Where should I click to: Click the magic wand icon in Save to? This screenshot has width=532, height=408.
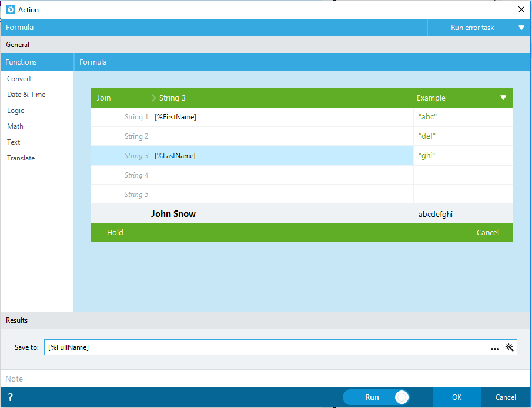pyautogui.click(x=509, y=347)
